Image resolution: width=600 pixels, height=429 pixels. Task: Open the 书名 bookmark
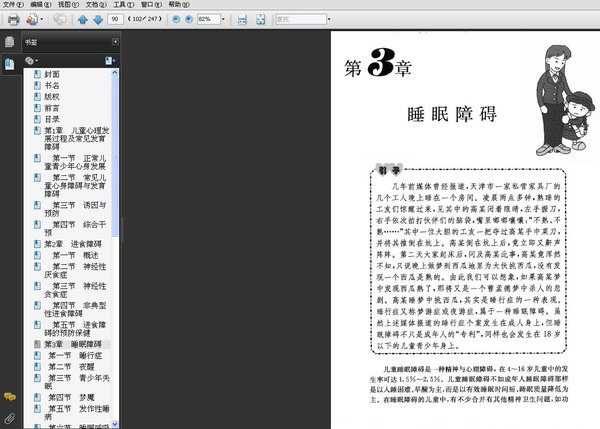52,85
